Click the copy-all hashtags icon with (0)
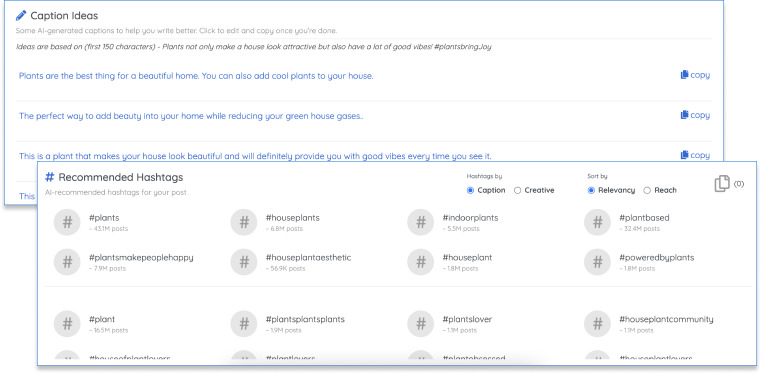Viewport: 761px width, 374px height. (722, 184)
